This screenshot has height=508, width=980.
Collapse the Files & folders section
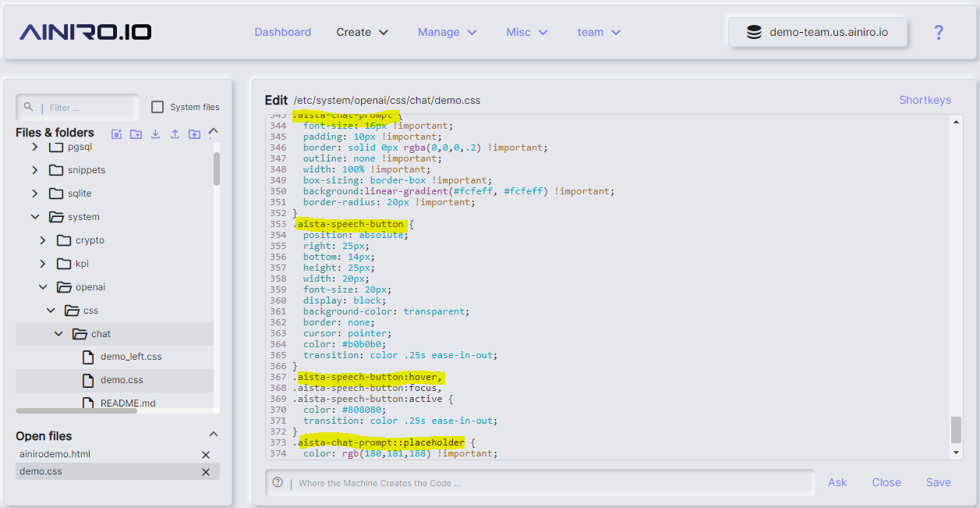pos(214,131)
